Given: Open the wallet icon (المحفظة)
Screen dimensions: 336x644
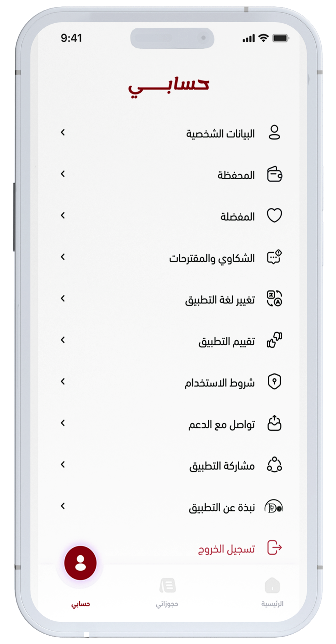Looking at the screenshot, I should (274, 175).
